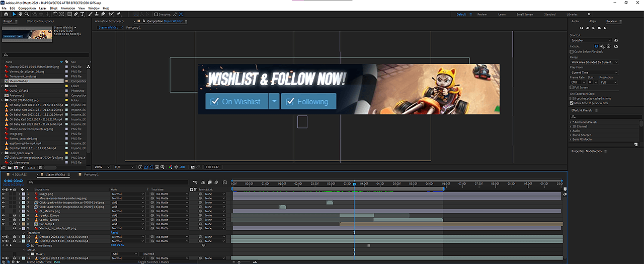644x264 pixels.
Task: Click the snapshot camera icon in viewer
Action: pyautogui.click(x=193, y=167)
